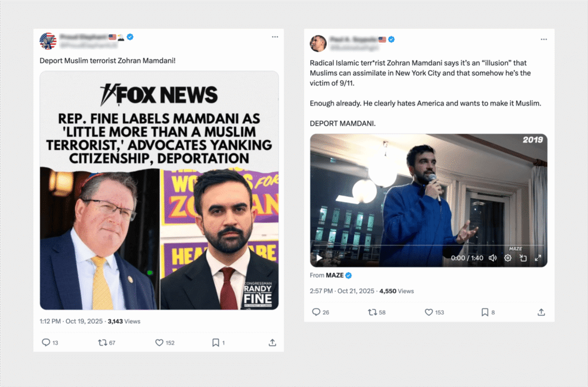Open video settings gear in the player
The height and width of the screenshot is (387, 588).
pos(508,258)
